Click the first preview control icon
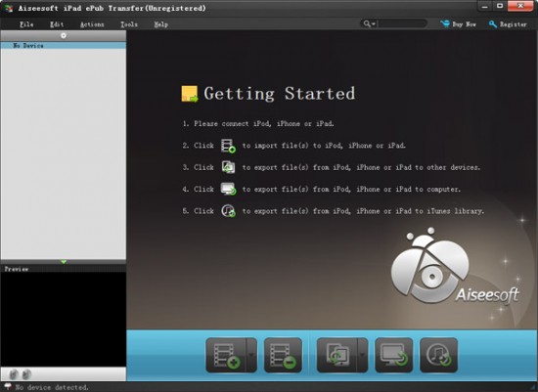Viewport: 538px width, 392px height. pos(14,374)
